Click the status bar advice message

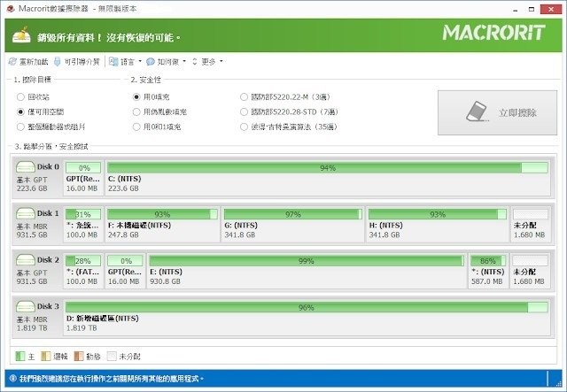pyautogui.click(x=112, y=379)
